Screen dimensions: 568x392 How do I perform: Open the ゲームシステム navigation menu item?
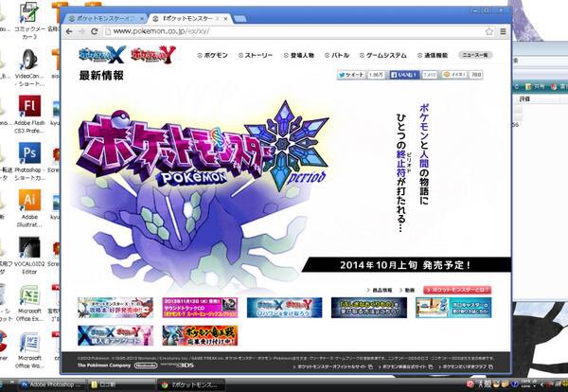pos(383,56)
